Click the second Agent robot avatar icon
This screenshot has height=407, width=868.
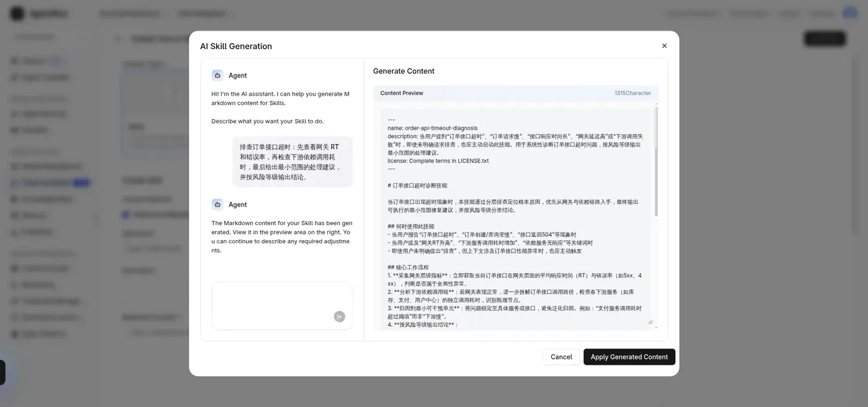tap(217, 204)
